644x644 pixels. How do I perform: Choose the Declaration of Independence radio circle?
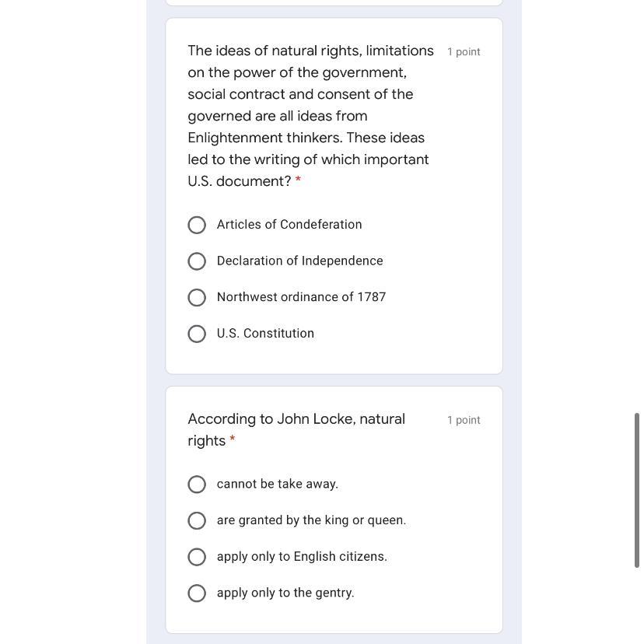point(197,261)
